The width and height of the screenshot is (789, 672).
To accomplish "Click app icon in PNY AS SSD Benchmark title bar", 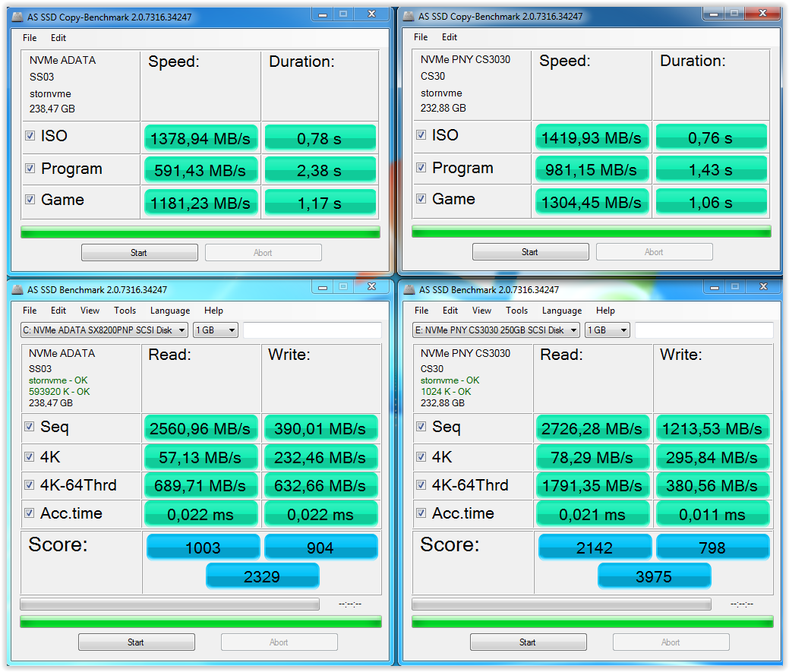I will tap(409, 290).
